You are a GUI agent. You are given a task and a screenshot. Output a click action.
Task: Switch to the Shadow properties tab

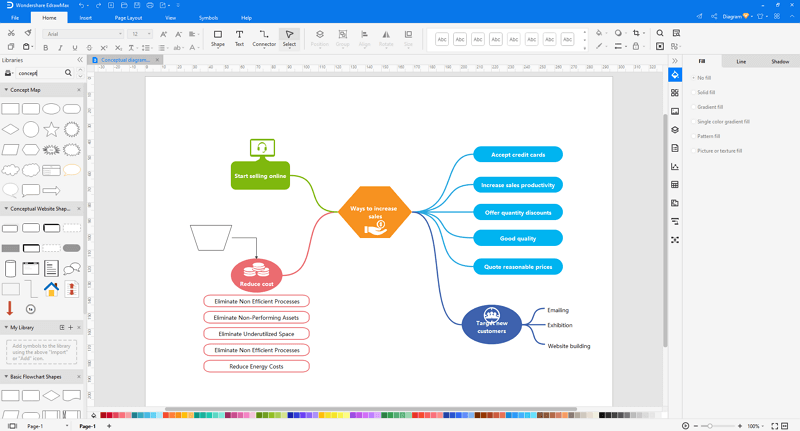pos(780,61)
